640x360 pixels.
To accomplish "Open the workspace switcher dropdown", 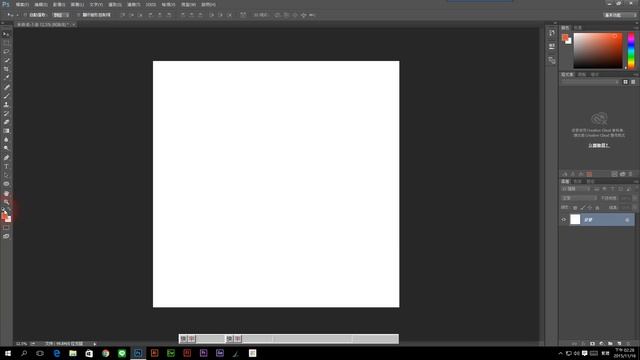I will (620, 15).
